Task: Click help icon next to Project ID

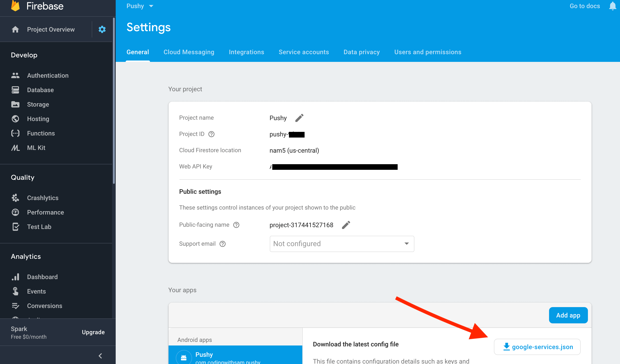Action: tap(211, 134)
